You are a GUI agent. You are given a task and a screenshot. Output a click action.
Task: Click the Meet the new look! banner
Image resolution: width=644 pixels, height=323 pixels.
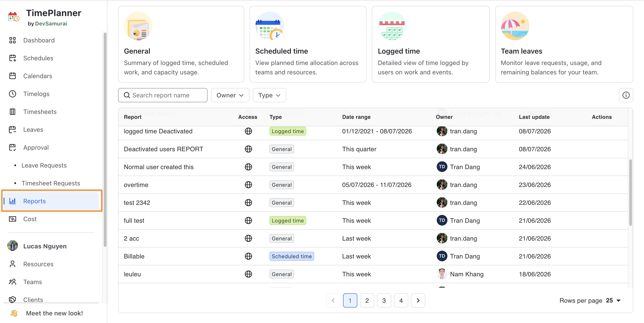tap(51, 313)
